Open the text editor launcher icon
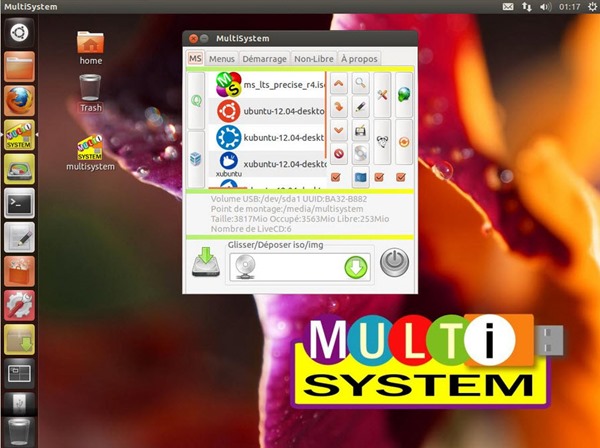 pos(19,237)
